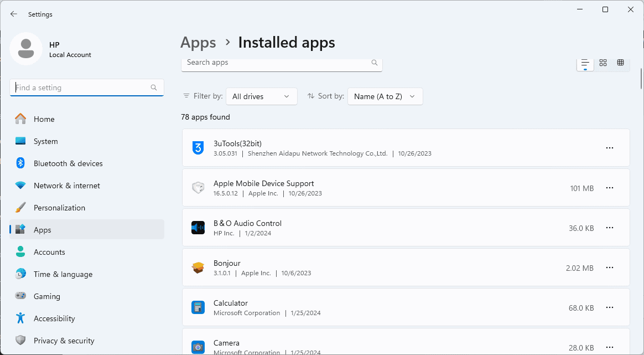Open Time & language settings
The height and width of the screenshot is (355, 644).
click(x=87, y=274)
